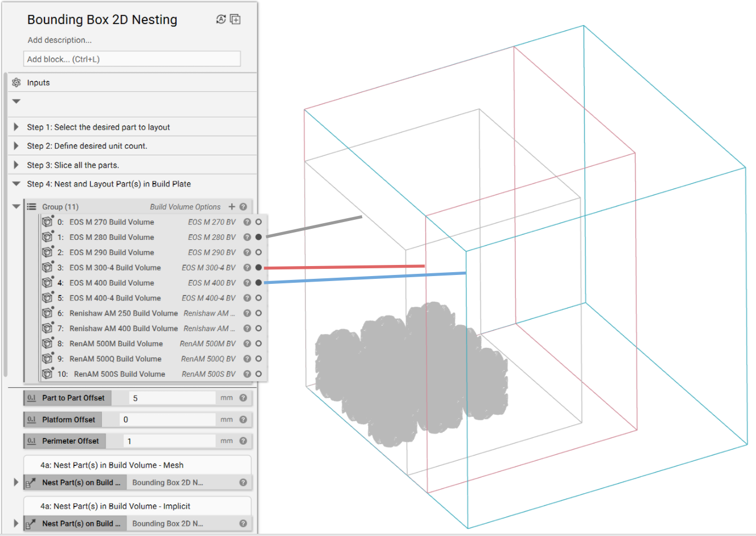Viewport: 756px width, 536px height.
Task: Toggle visibility of Renishaw AM 250 row
Action: (x=258, y=313)
